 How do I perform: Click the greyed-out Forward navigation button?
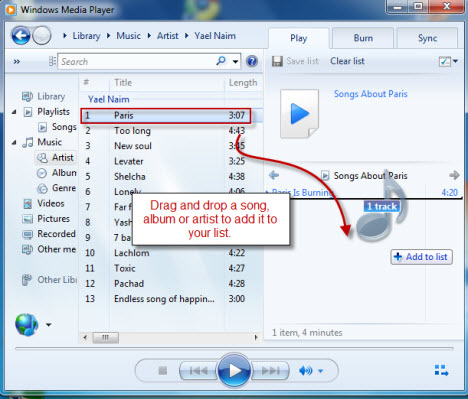(42, 35)
